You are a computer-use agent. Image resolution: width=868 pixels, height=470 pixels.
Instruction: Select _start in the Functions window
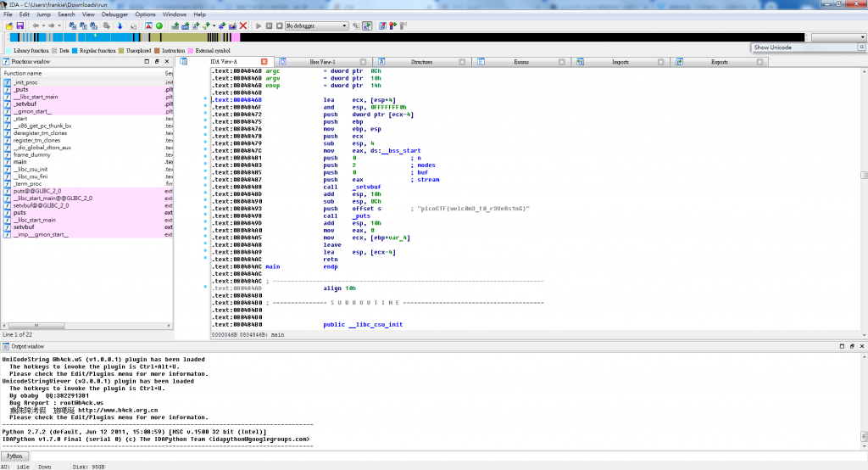click(x=20, y=119)
